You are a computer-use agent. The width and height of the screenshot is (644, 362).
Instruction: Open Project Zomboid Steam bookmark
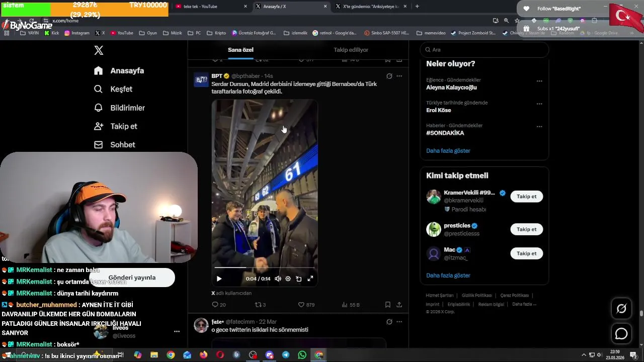473,33
